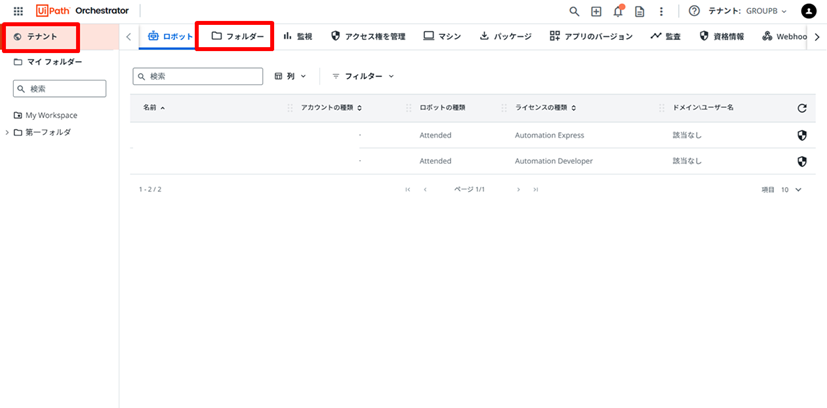
Task: Open the アプリのバージョン tab
Action: pos(591,36)
